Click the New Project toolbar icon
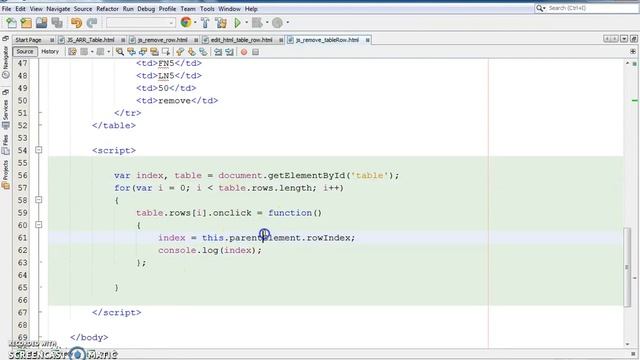This screenshot has height=360, width=640. 27,23
